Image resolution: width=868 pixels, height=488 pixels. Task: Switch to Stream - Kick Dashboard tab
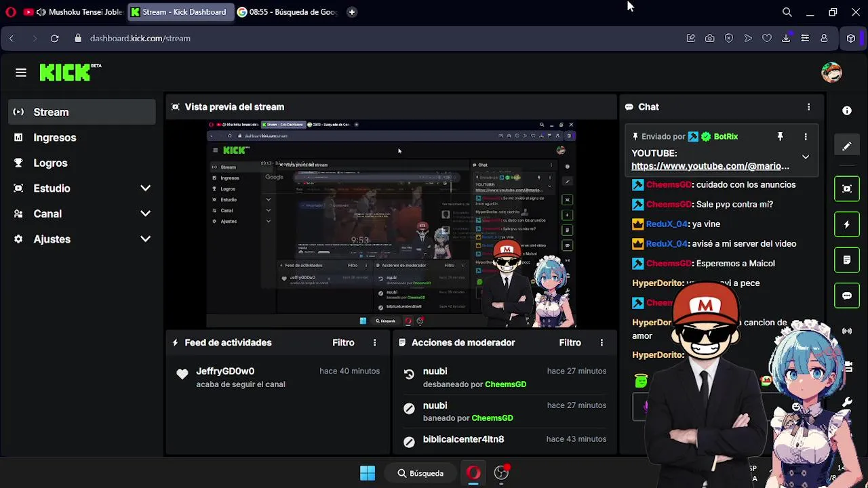pos(181,12)
